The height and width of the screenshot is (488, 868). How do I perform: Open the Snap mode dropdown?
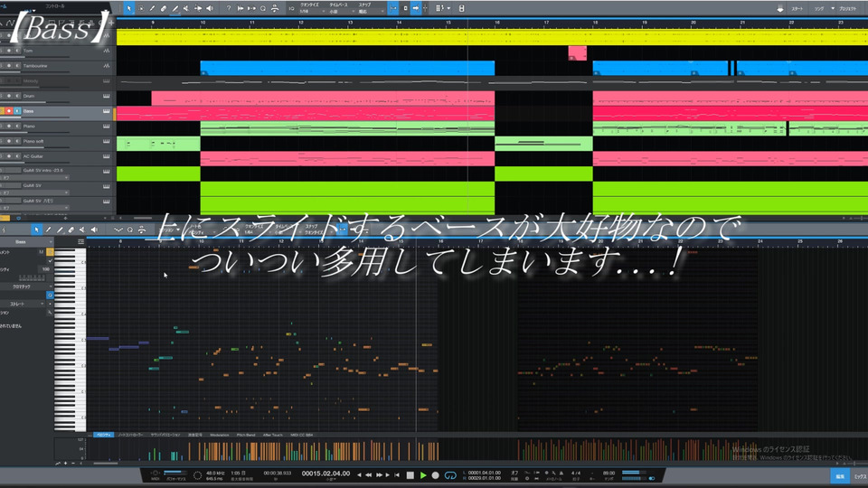pos(369,12)
